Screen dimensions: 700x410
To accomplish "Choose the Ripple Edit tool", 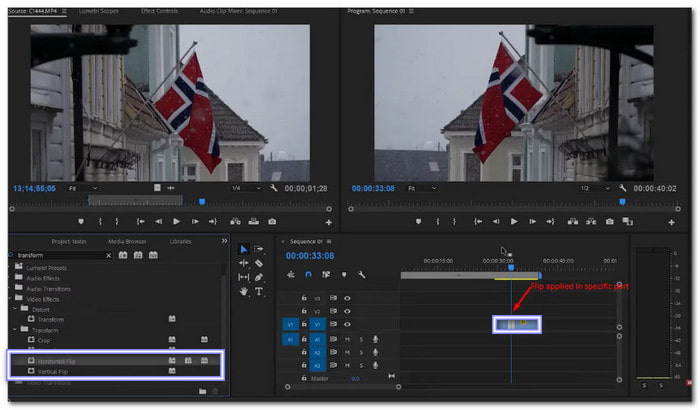I will point(244,263).
